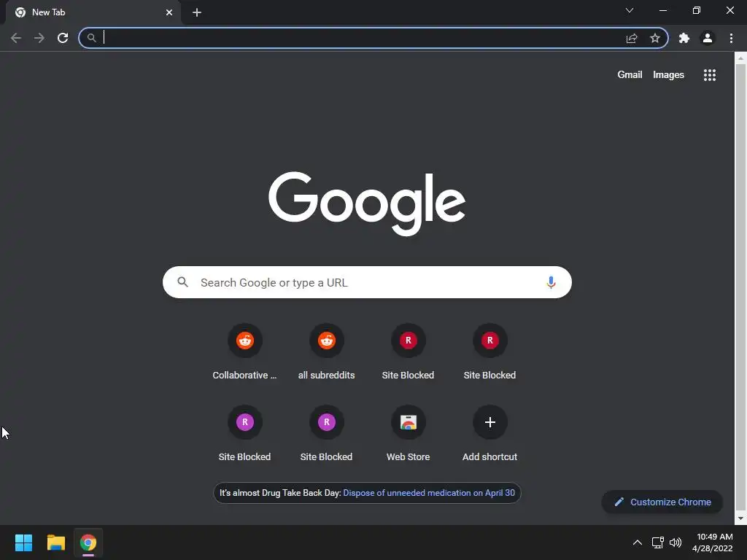Open the Extensions puzzle icon
The image size is (747, 560).
684,38
